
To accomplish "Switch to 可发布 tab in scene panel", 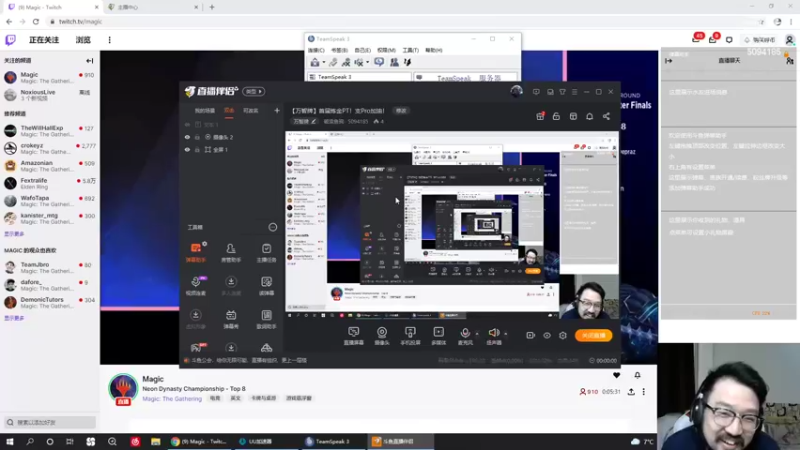I will point(251,111).
